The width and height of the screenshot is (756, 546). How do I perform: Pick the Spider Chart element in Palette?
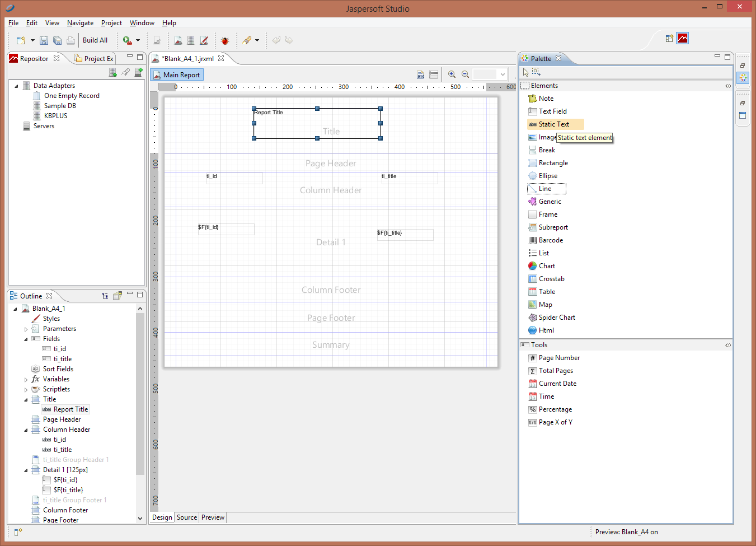pos(552,318)
